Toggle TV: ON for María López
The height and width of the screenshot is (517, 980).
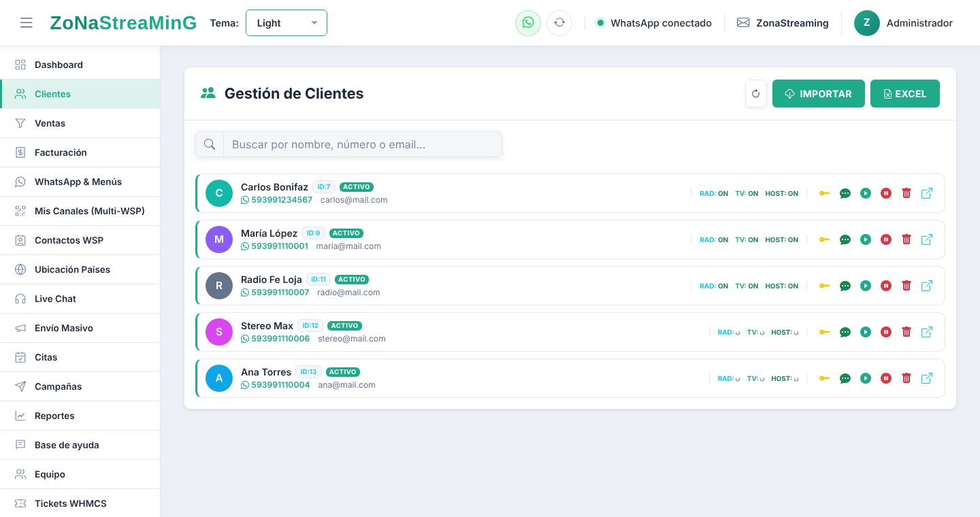[747, 239]
